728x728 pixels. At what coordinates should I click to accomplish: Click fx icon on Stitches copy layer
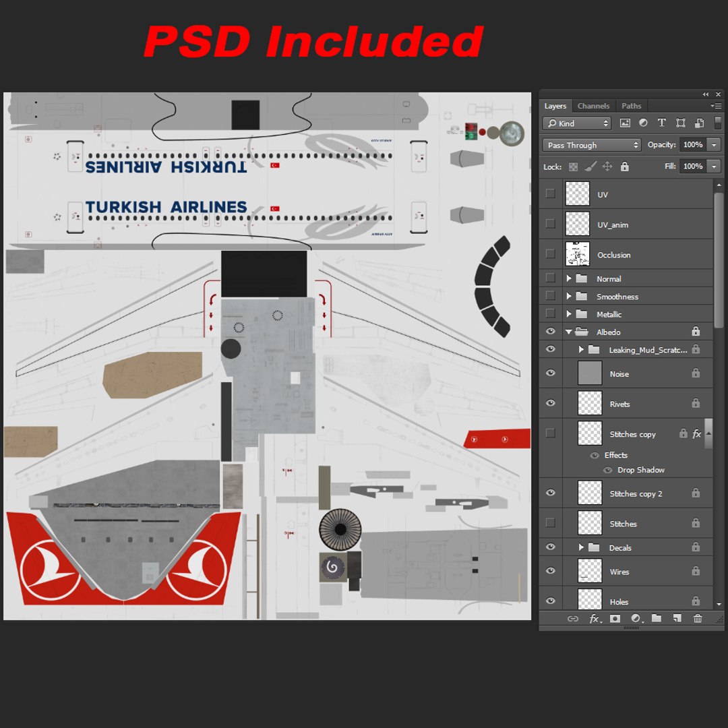click(696, 433)
